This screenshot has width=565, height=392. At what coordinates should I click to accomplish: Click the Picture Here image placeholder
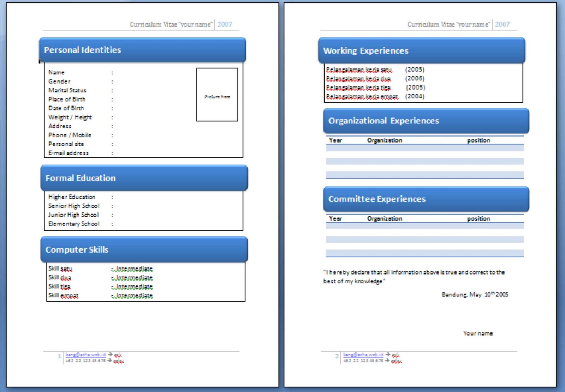[217, 95]
